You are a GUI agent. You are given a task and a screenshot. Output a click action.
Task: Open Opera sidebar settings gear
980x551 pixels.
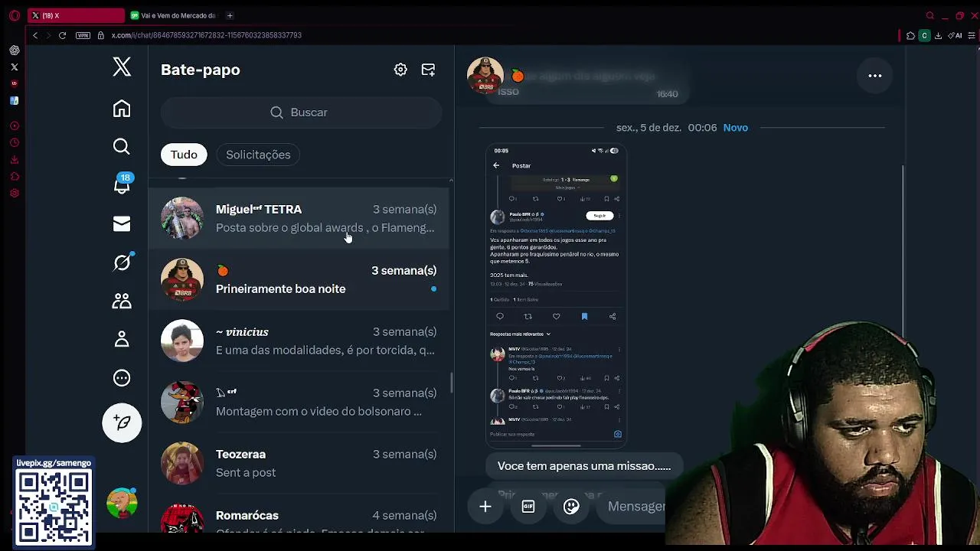tap(15, 194)
